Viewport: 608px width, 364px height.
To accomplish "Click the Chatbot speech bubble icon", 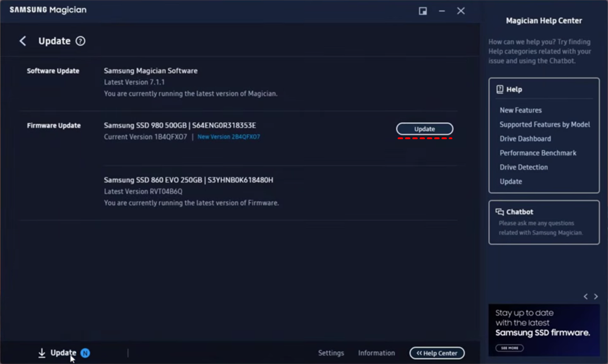I will 499,211.
